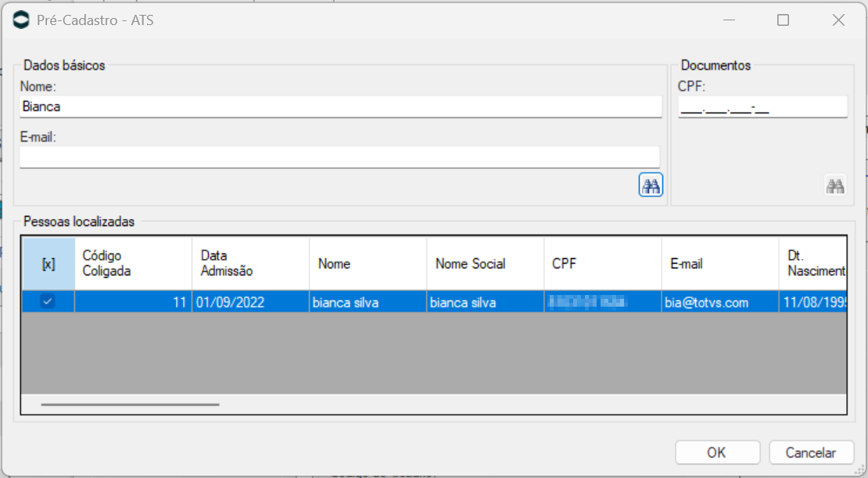The image size is (868, 478).
Task: Click the CPF masked input field
Action: coord(762,106)
